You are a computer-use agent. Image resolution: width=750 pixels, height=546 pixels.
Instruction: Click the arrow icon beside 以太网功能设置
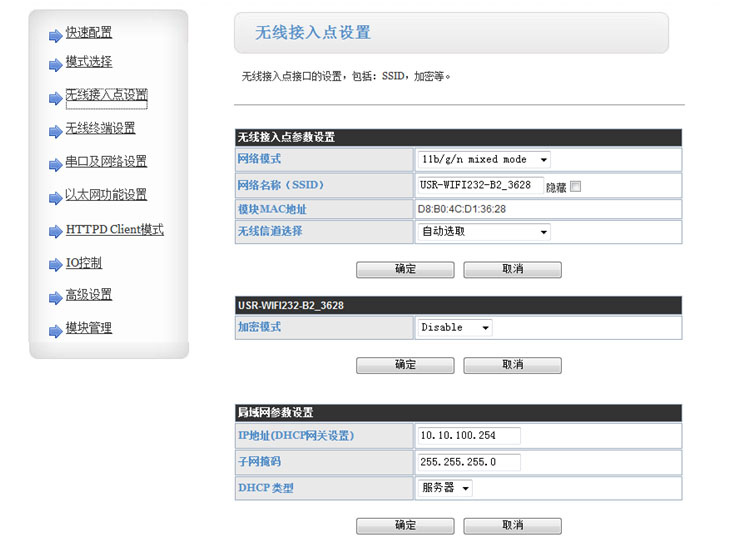55,197
